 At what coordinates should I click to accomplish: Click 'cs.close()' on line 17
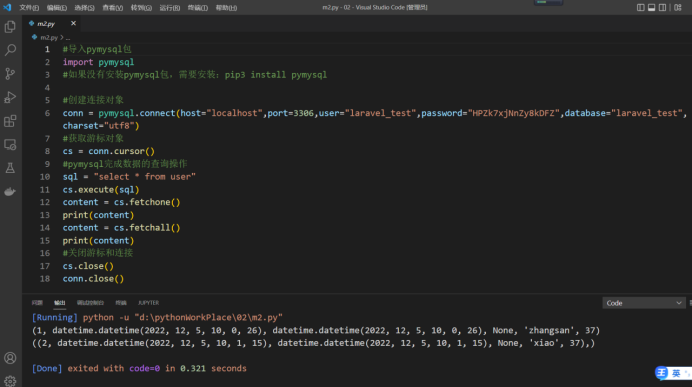coord(88,266)
